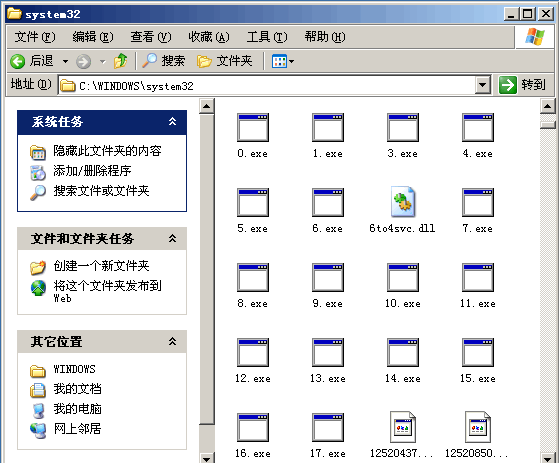Screen dimensions: 559x463
Task: Select the 6to4svc.dll file icon
Action: (403, 202)
